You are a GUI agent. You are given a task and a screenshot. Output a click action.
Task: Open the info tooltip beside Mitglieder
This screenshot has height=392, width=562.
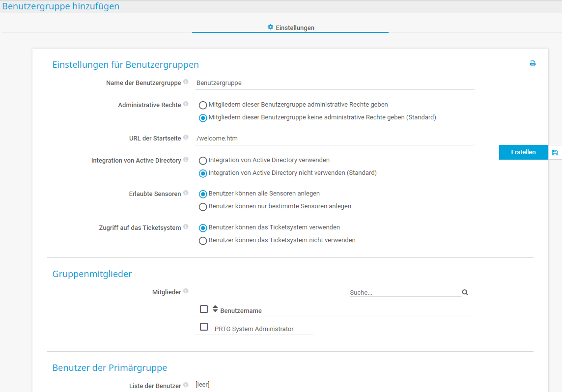tap(186, 290)
